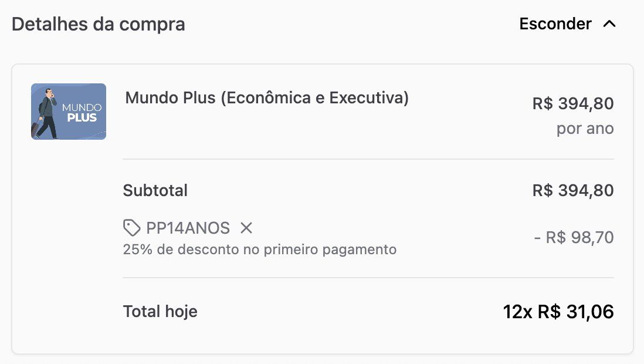
Task: Click the 12x R$ 31,06 total
Action: [x=558, y=312]
